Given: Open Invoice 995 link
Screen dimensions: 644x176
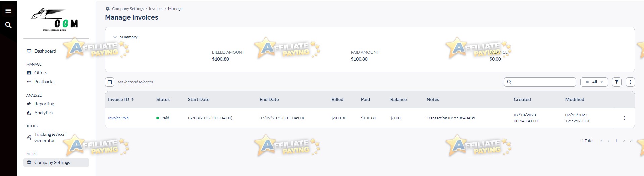Looking at the screenshot, I should (x=118, y=118).
